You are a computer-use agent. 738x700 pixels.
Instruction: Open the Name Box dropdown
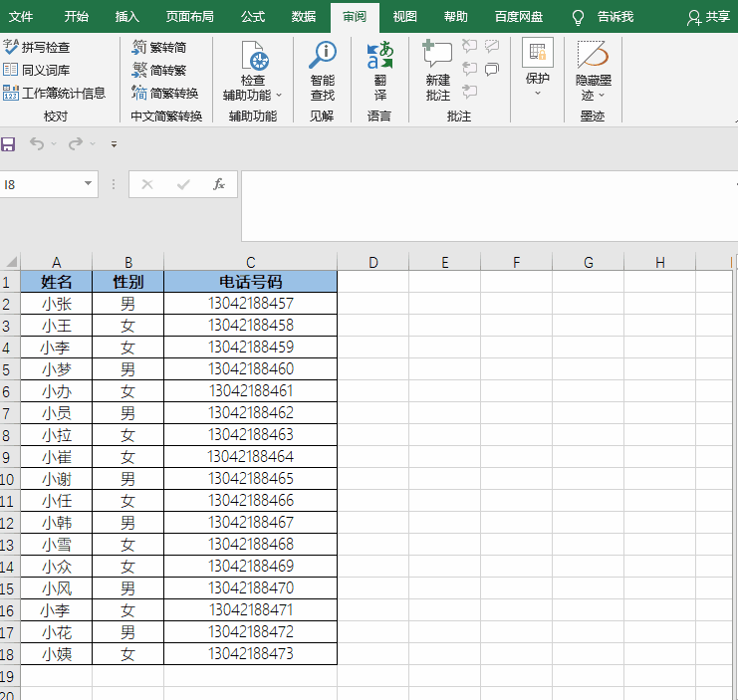click(88, 183)
